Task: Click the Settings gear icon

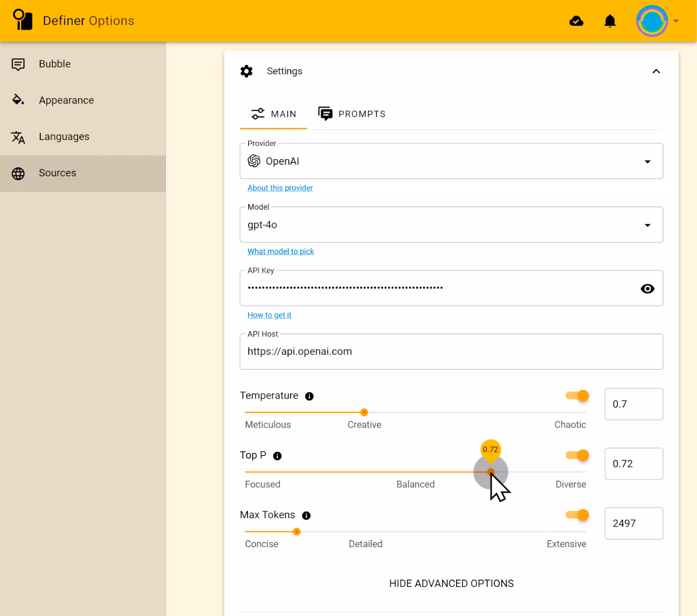Action: [247, 71]
